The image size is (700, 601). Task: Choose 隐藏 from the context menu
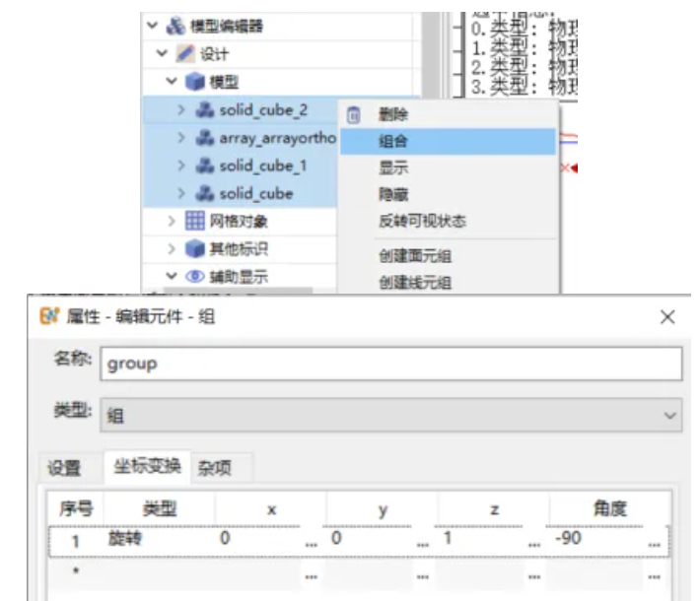393,195
